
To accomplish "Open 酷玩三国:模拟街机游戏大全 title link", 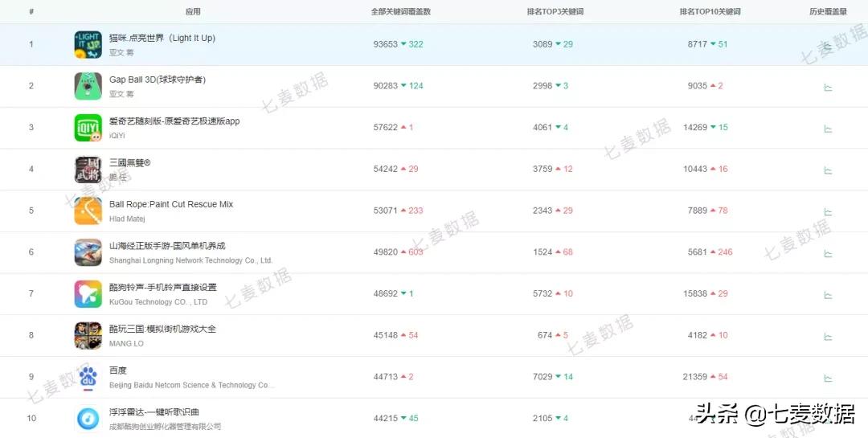I will 162,329.
